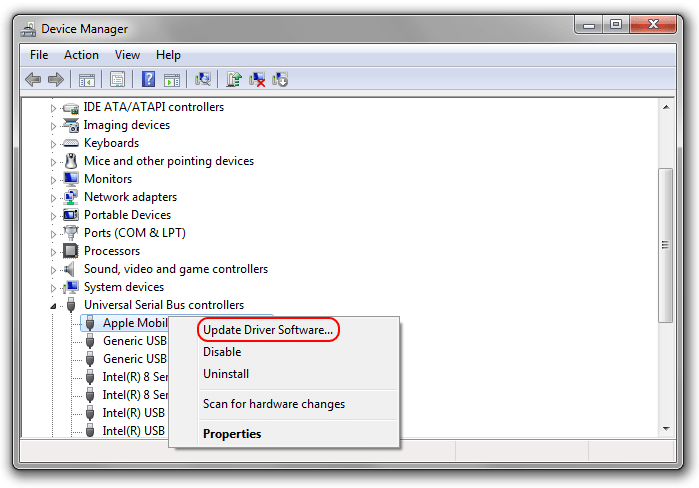The image size is (699, 488).
Task: Select the Keyboards category label
Action: click(x=111, y=143)
